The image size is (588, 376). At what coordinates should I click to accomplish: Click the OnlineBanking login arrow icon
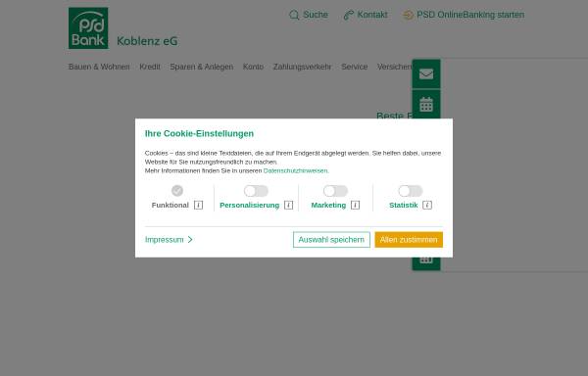tap(408, 15)
